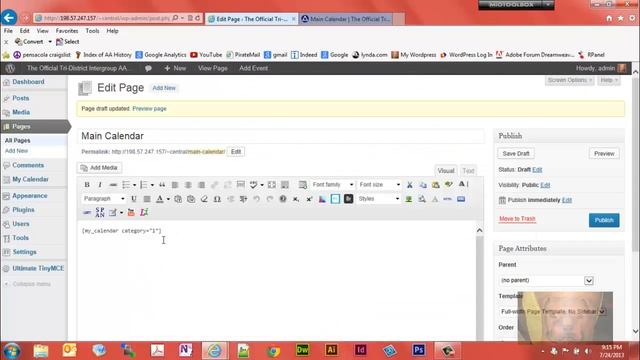The width and height of the screenshot is (640, 360).
Task: Open the Paragraph format dropdown
Action: [x=103, y=199]
